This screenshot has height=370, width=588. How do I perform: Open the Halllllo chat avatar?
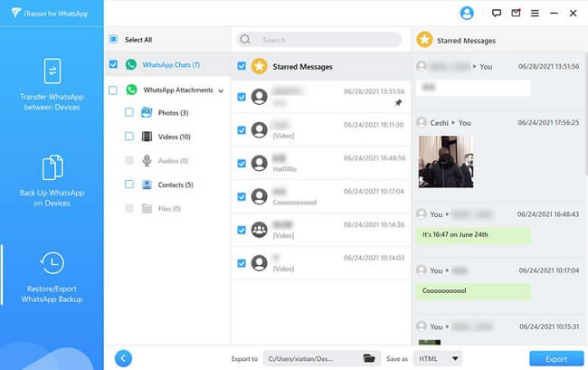point(259,164)
